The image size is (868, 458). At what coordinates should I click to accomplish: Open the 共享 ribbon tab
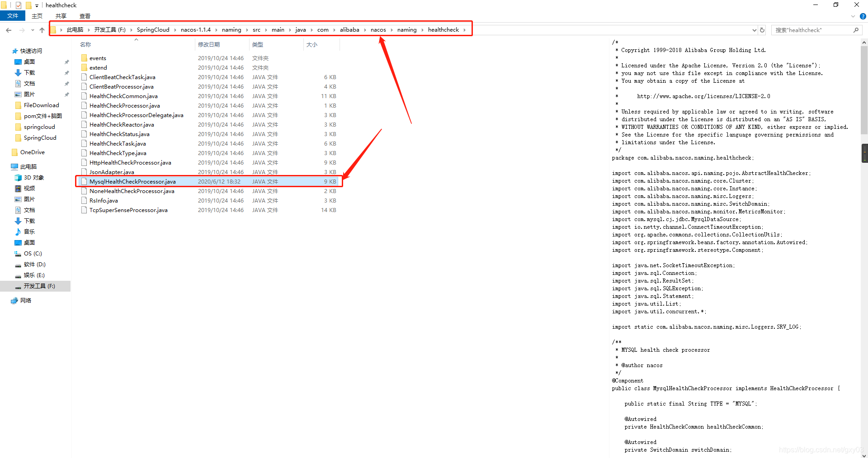pyautogui.click(x=61, y=16)
